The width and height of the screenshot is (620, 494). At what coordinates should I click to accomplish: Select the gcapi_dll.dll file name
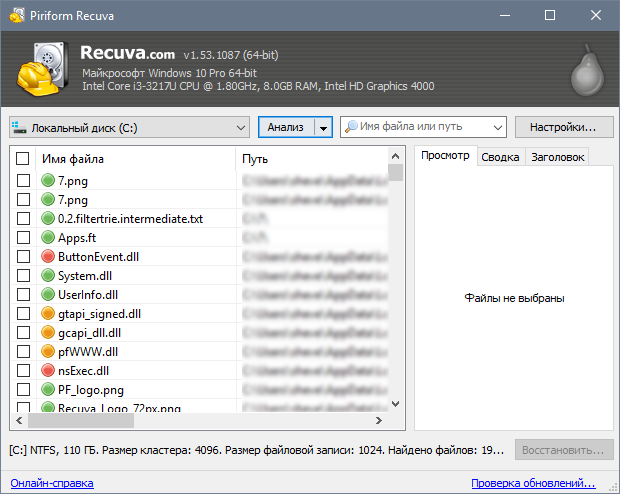click(x=90, y=333)
